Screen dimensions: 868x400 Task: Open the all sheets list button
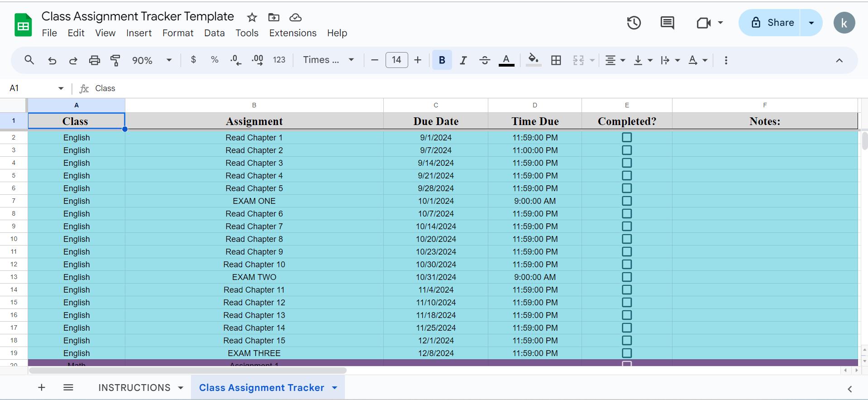click(x=68, y=387)
